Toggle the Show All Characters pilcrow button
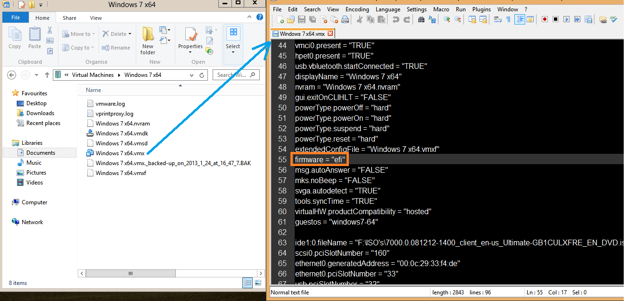Screen dimensions: 644x301 click(x=508, y=19)
